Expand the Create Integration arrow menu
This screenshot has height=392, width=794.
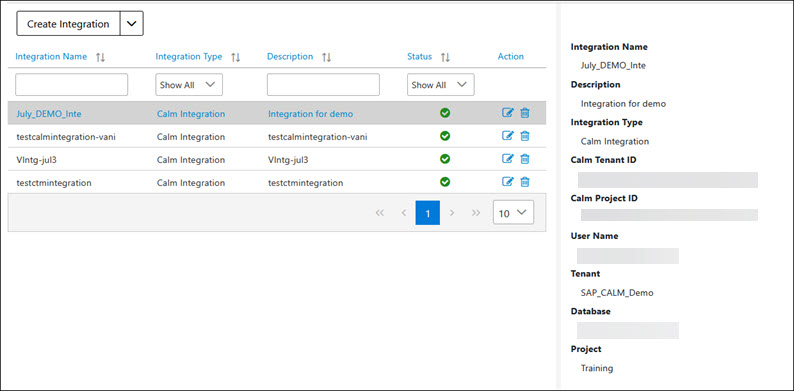132,24
